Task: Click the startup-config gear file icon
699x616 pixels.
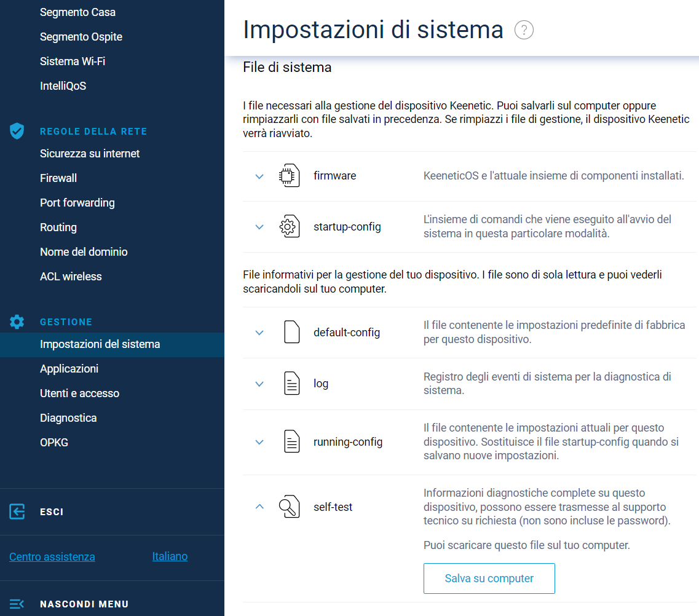Action: point(289,227)
